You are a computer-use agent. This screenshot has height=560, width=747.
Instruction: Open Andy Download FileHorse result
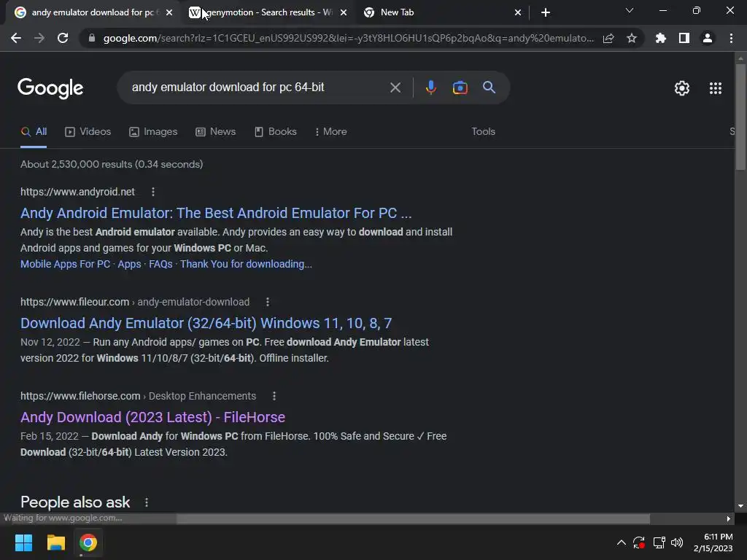pos(152,417)
